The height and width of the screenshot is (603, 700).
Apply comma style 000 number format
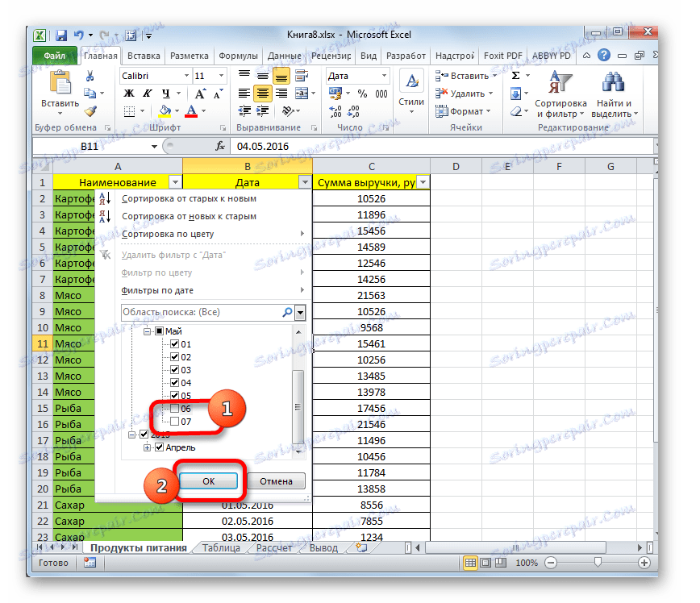pyautogui.click(x=381, y=94)
